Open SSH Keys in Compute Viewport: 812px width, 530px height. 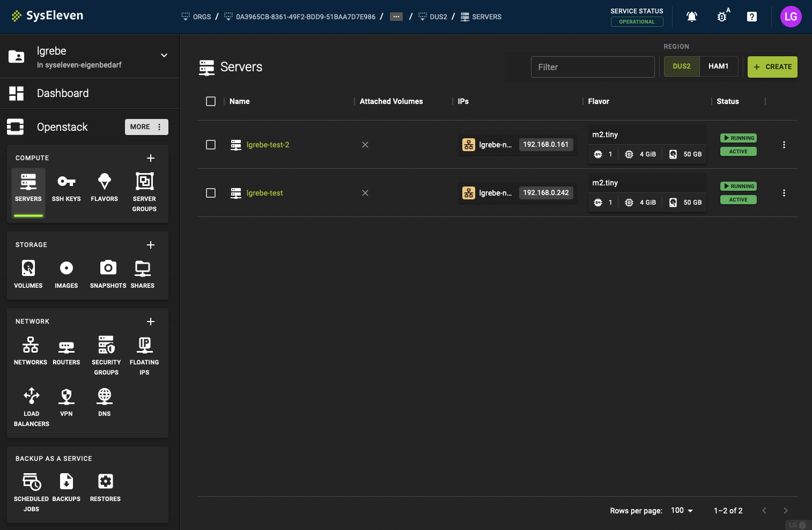coord(67,188)
